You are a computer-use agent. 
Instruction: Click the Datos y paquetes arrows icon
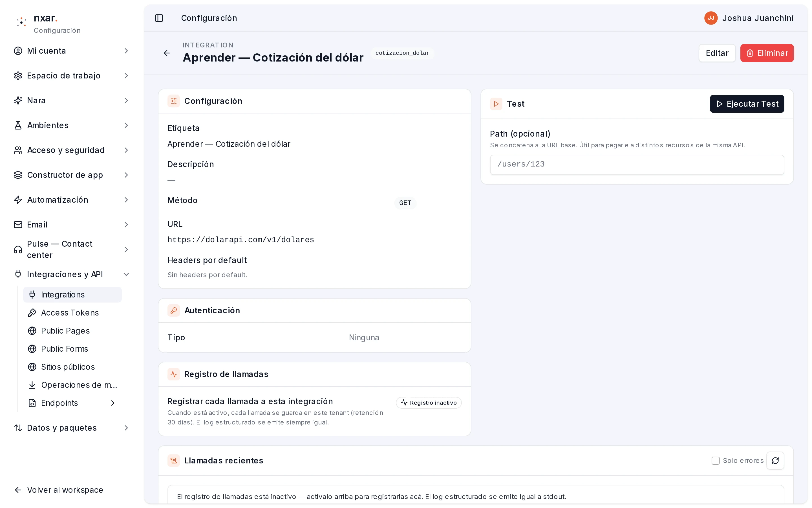point(18,428)
